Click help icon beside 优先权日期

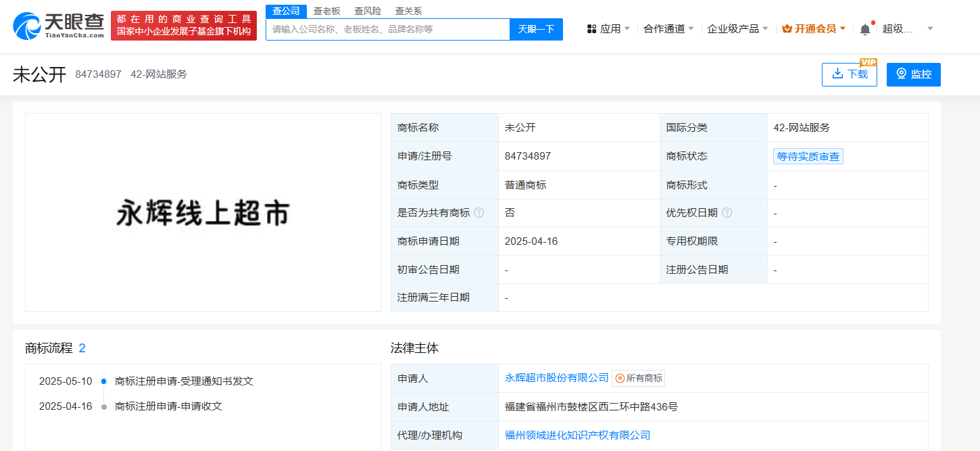coord(727,213)
